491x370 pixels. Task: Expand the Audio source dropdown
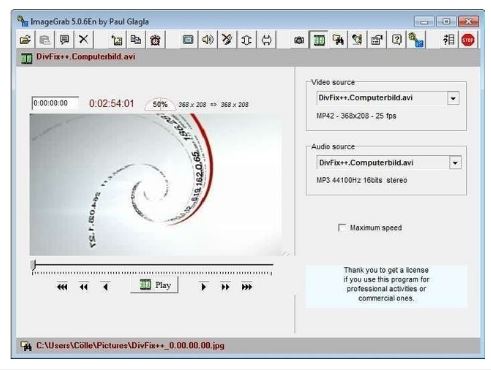pos(455,163)
